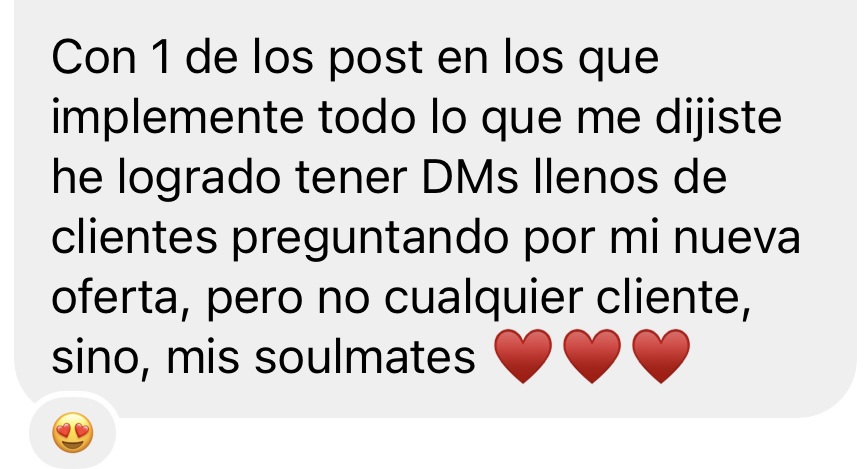This screenshot has width=868, height=469.
Task: Click the middle red heart emoji
Action: 592,356
